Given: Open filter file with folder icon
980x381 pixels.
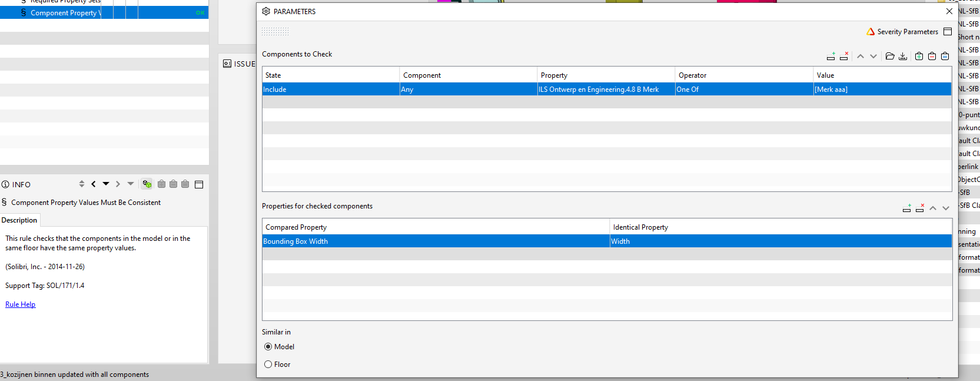Looking at the screenshot, I should tap(890, 57).
